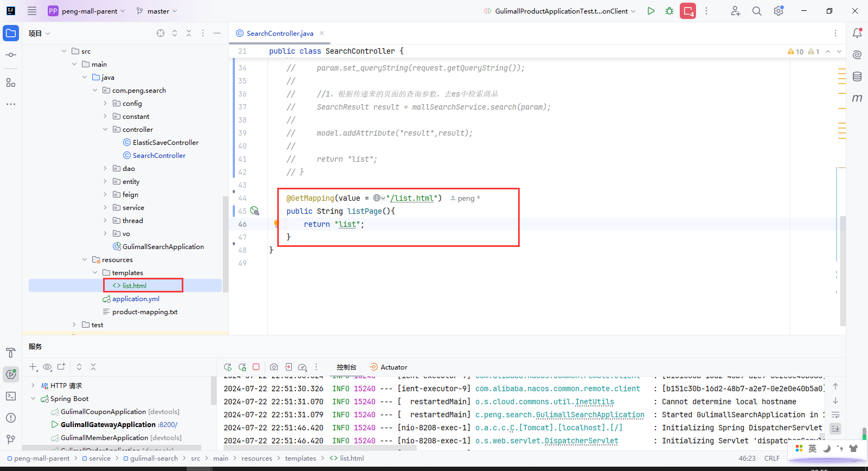
Task: Expand all in the project tree
Action: pyautogui.click(x=175, y=33)
